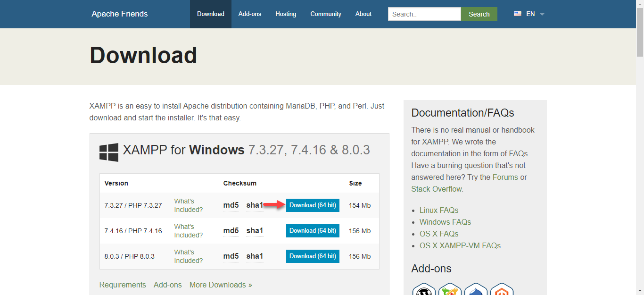Show md5 checksum for version 7.4.16
The height and width of the screenshot is (295, 644).
pos(231,231)
